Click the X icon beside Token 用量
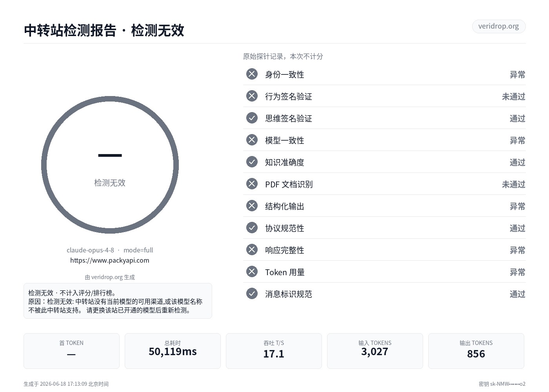The width and height of the screenshot is (549, 392). (252, 272)
